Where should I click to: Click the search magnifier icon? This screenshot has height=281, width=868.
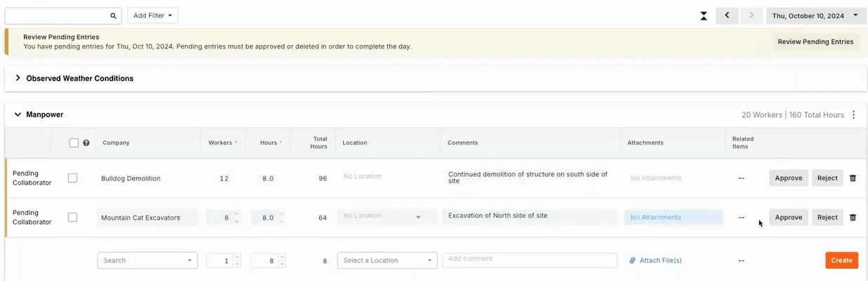click(x=113, y=15)
